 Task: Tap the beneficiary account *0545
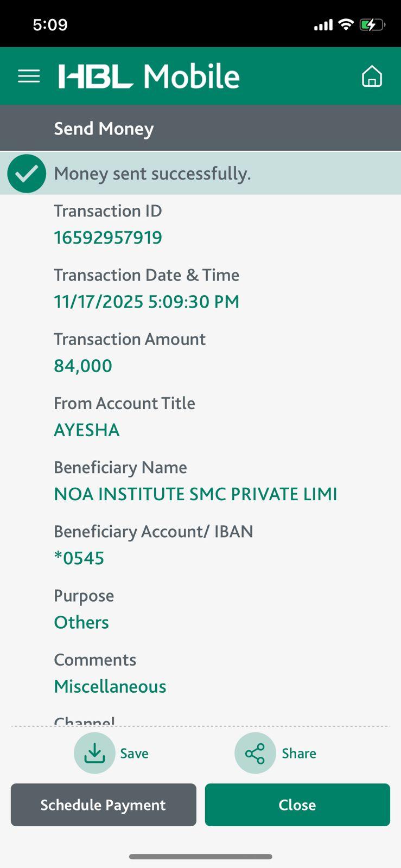coord(79,558)
